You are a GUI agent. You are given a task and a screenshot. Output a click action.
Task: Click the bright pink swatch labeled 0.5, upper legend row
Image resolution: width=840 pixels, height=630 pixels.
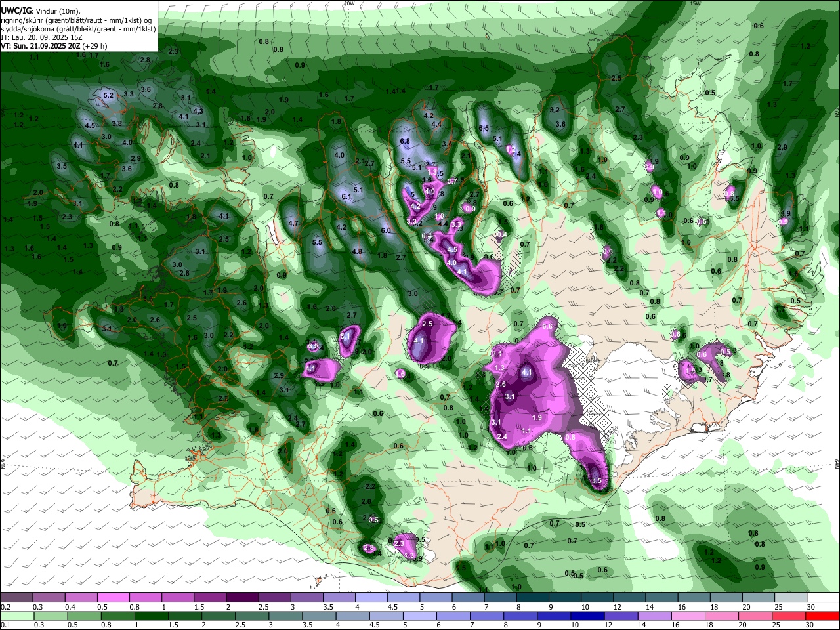[x=113, y=597]
